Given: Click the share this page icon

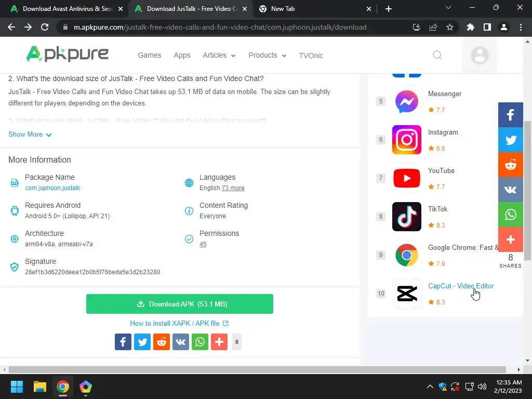Looking at the screenshot, I should click(433, 27).
